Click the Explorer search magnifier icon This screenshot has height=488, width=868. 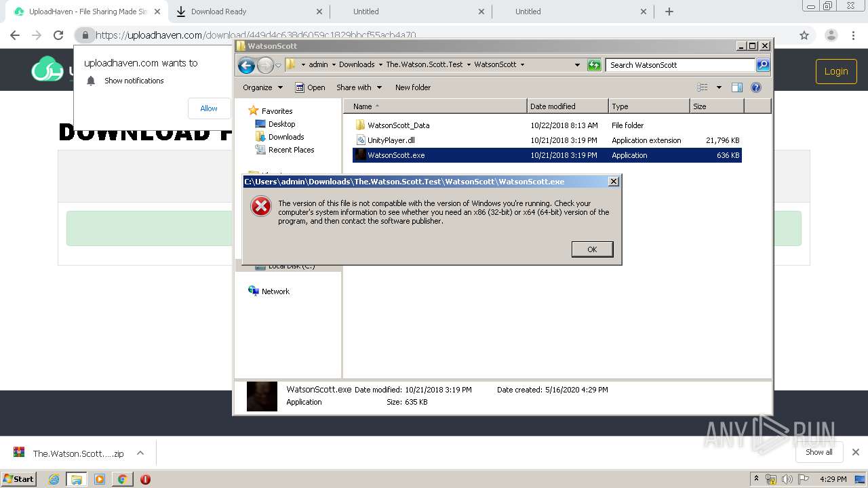pyautogui.click(x=763, y=65)
